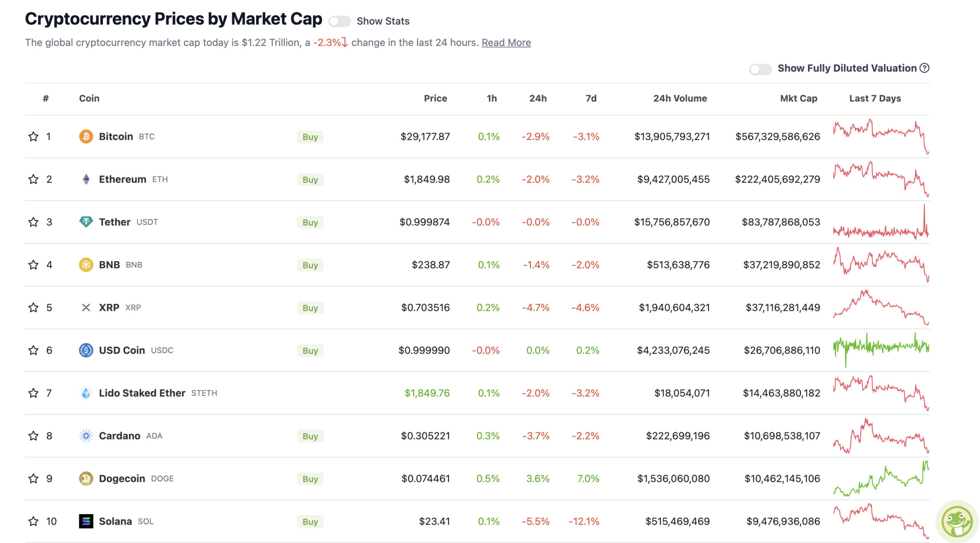
Task: Favorite Bitcoin with the star icon
Action: tap(33, 136)
